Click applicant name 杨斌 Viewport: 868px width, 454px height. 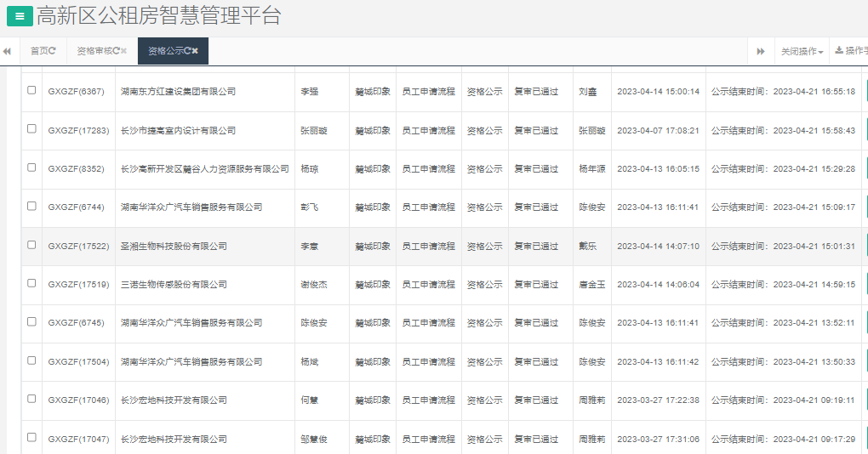click(x=310, y=361)
